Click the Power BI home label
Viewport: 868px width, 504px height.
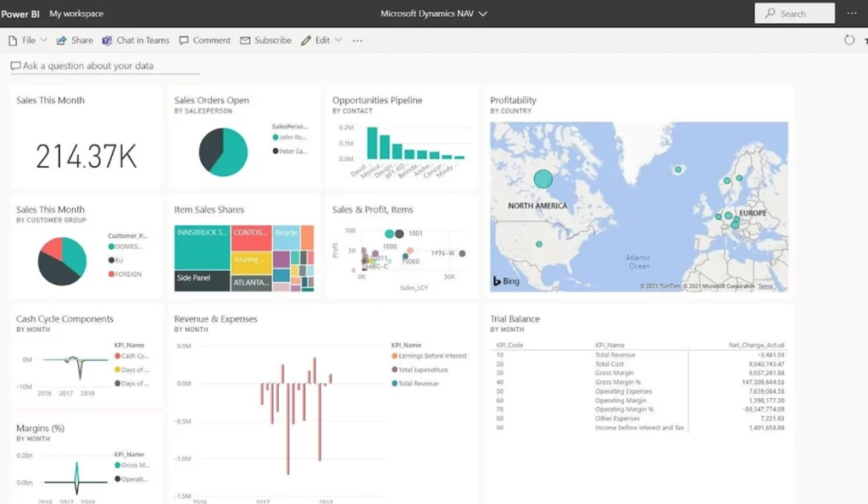[x=21, y=14]
